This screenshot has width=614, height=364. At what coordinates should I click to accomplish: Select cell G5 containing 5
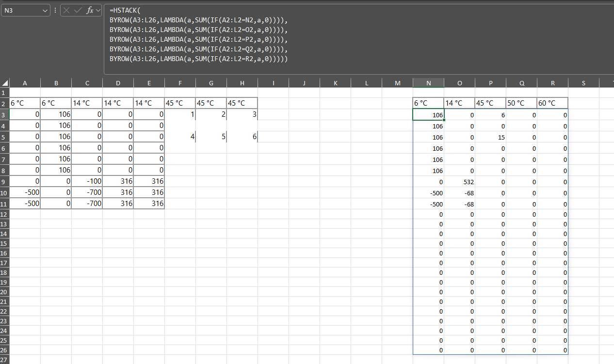pyautogui.click(x=211, y=137)
